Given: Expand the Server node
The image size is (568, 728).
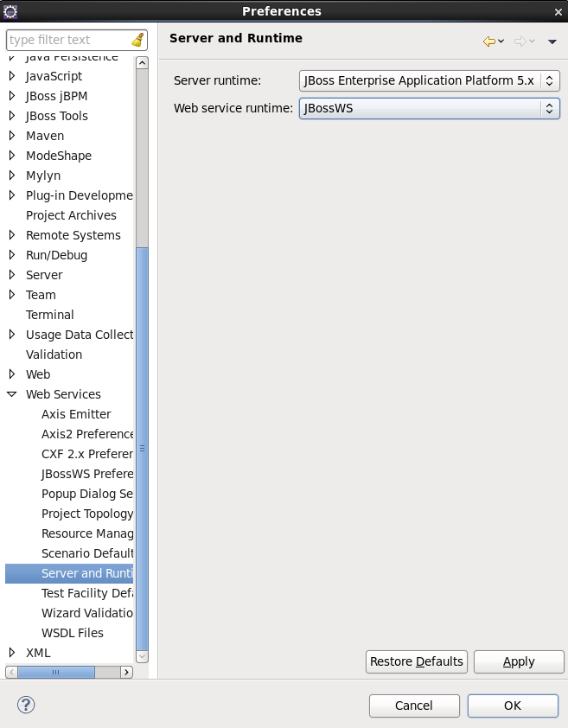Looking at the screenshot, I should coord(12,274).
